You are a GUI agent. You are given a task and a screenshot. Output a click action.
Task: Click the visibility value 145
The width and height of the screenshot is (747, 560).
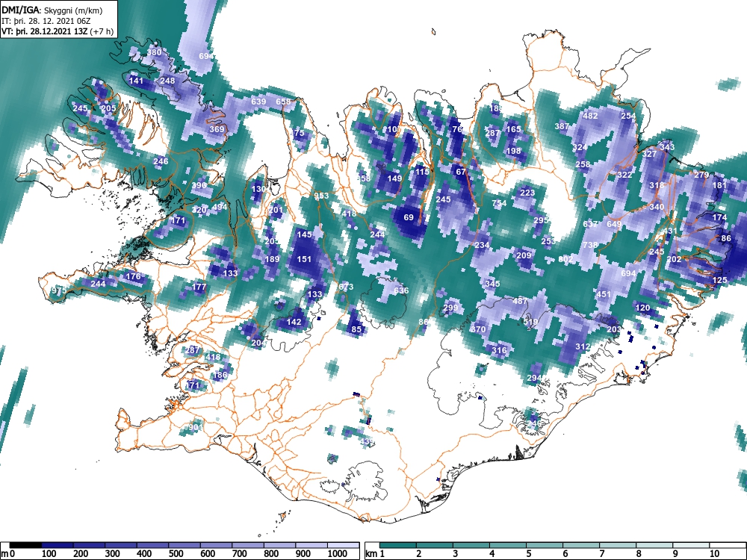(304, 234)
